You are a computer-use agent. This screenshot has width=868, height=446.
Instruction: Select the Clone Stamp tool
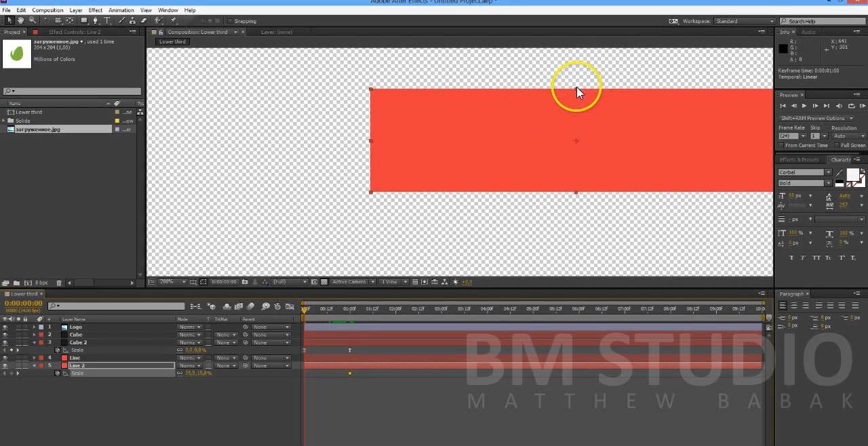click(132, 20)
